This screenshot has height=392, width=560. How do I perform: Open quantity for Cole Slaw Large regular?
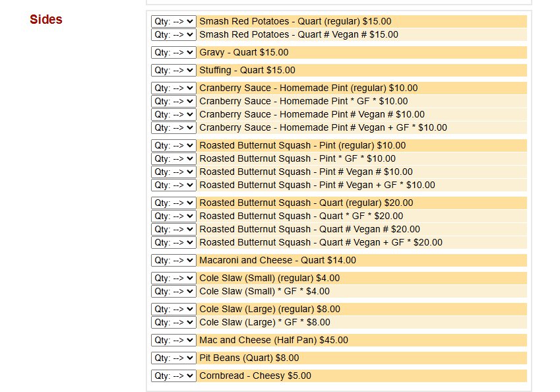(x=173, y=309)
